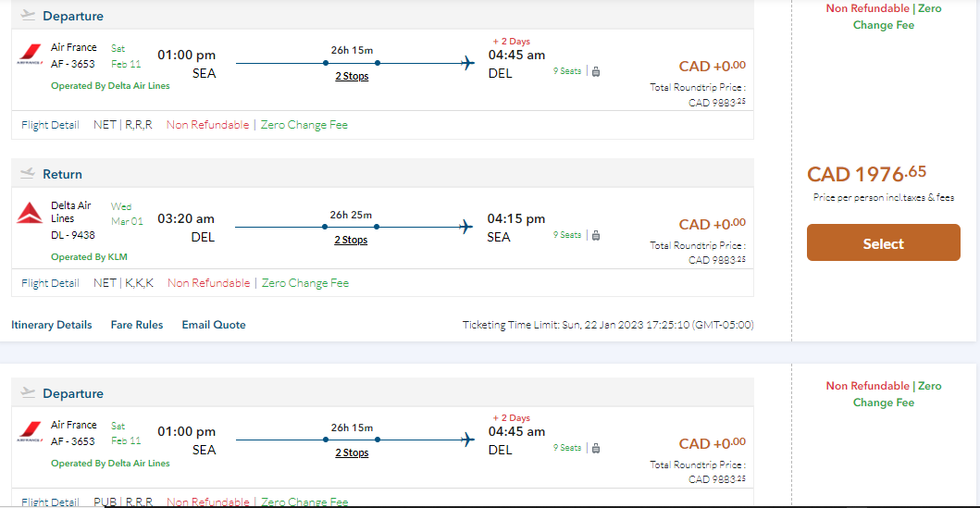Screen dimensions: 980x508
Task: Show the 2 Stops details for the 26h 25m return flight
Action: coord(352,241)
